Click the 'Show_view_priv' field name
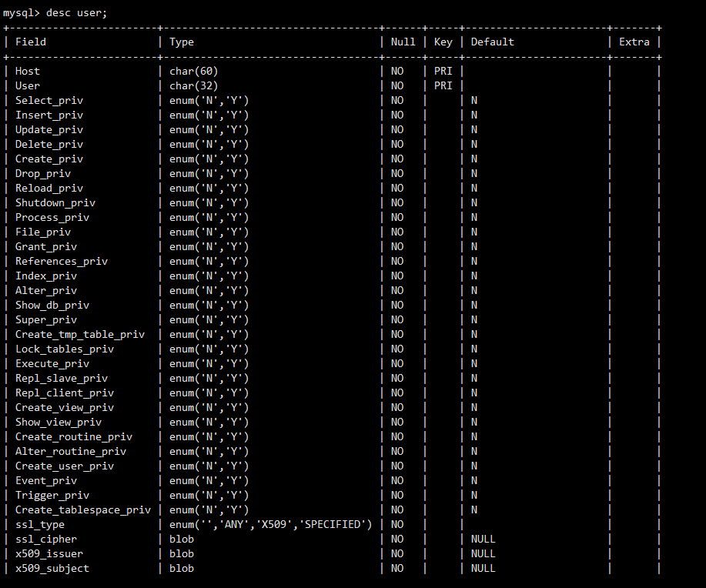Viewport: 706px width, 588px height. click(59, 423)
